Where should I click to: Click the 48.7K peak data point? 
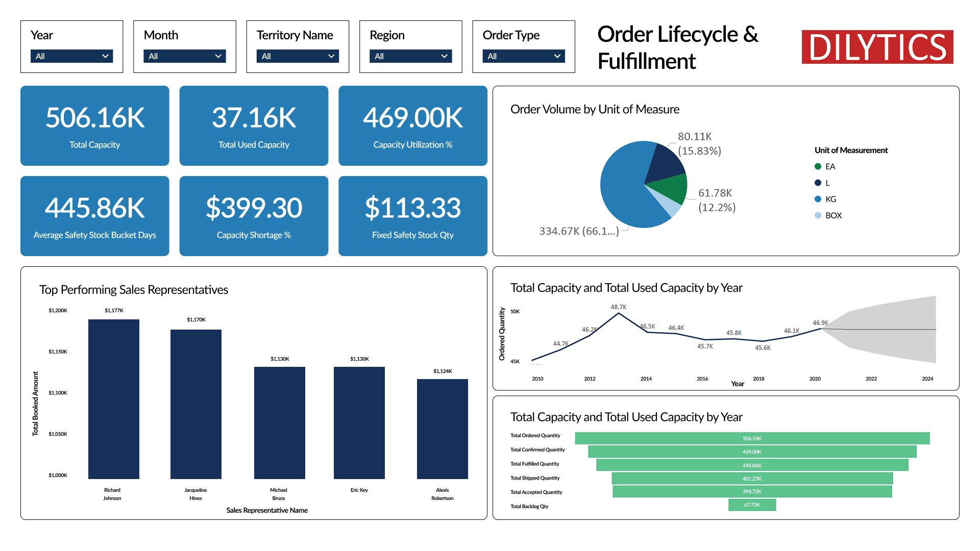coord(619,313)
